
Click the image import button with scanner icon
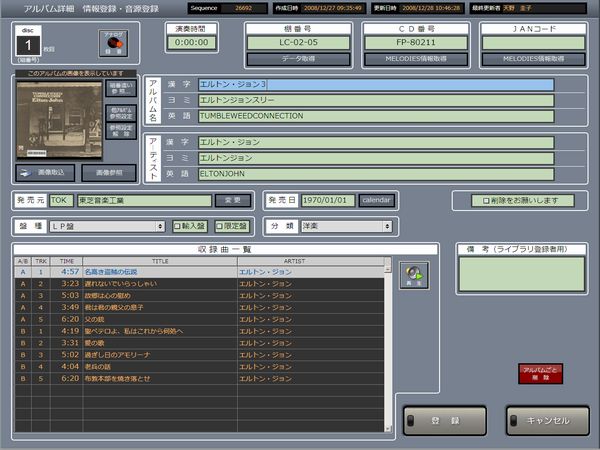[44, 172]
